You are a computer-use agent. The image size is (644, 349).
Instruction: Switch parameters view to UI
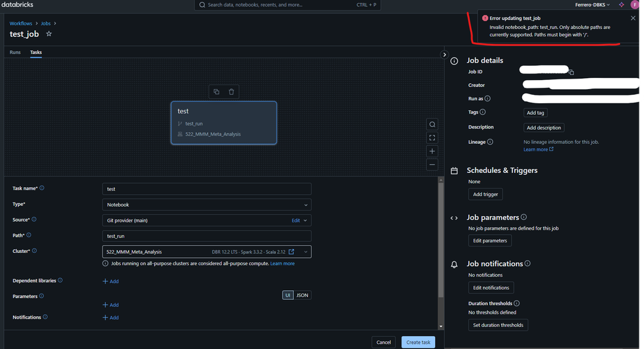[288, 295]
